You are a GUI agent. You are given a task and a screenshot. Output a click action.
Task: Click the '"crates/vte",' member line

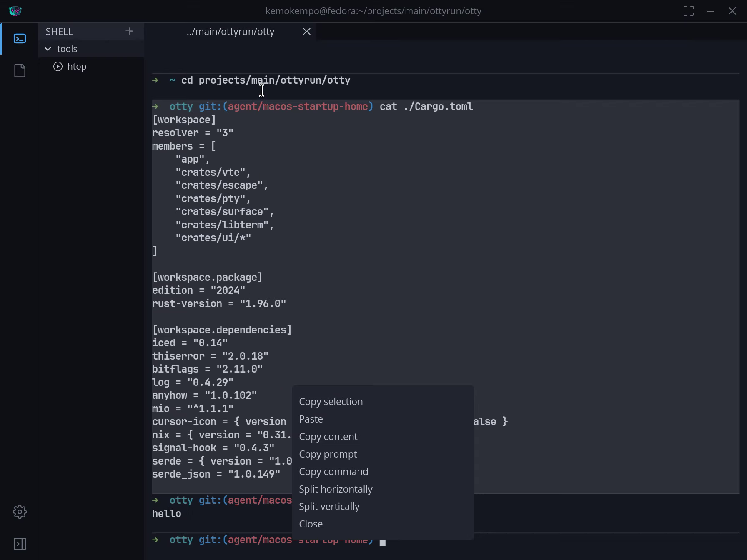click(x=213, y=172)
